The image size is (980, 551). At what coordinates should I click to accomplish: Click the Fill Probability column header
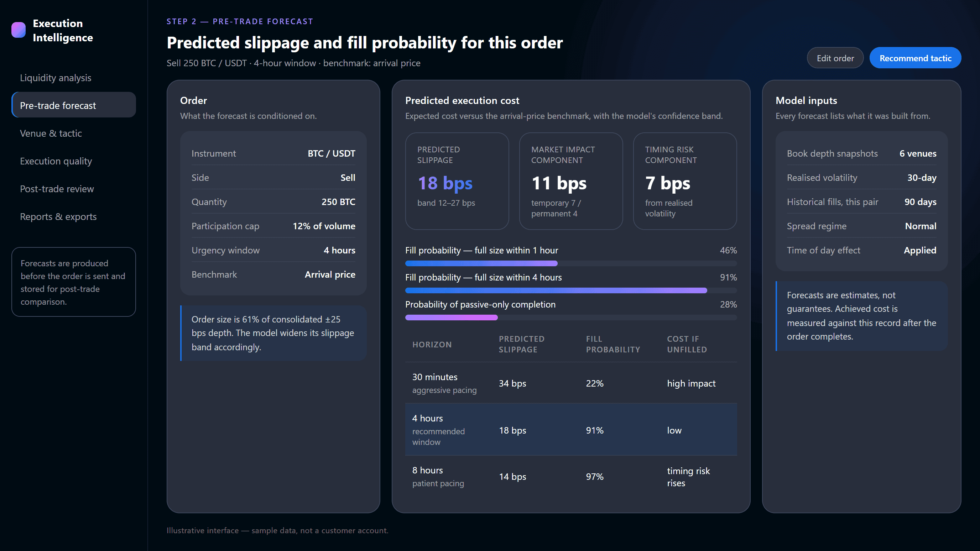click(613, 344)
